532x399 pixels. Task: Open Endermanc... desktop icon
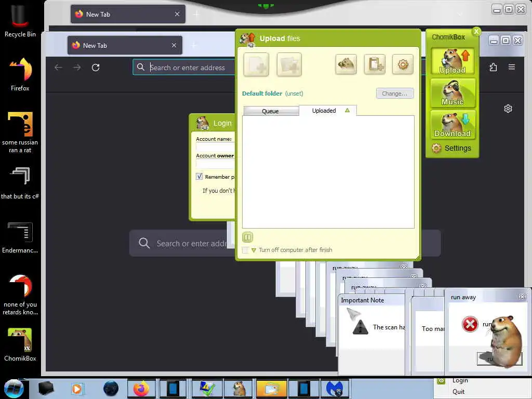[20, 237]
